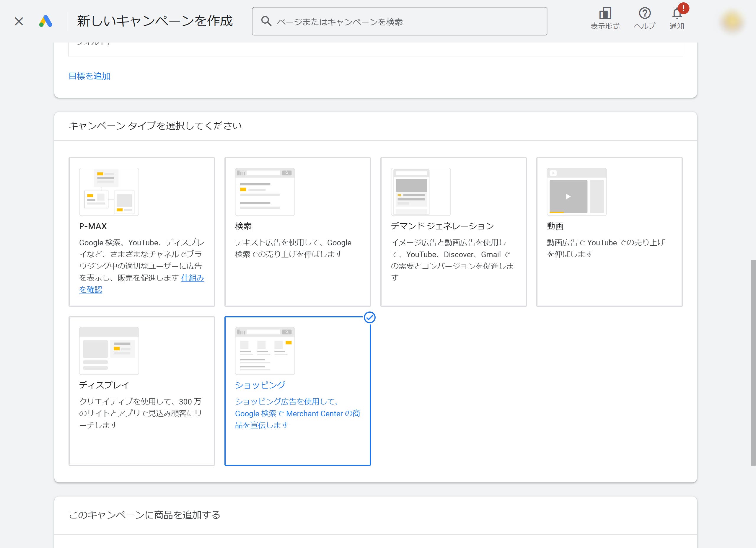Select the P-MAX campaign type card
This screenshot has height=548, width=756.
(142, 232)
